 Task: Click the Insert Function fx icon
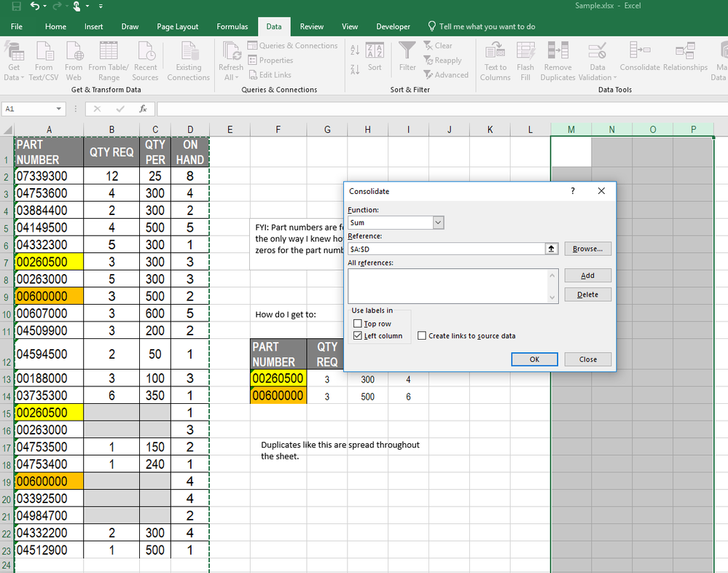pyautogui.click(x=143, y=109)
